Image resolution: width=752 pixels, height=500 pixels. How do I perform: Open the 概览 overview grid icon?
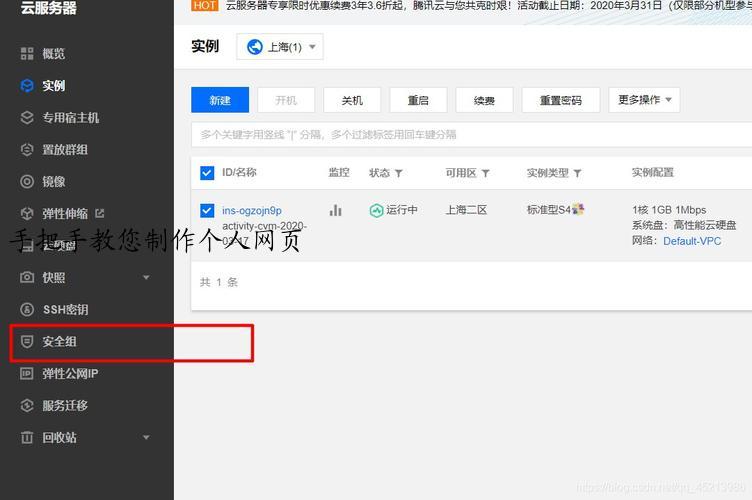(27, 54)
